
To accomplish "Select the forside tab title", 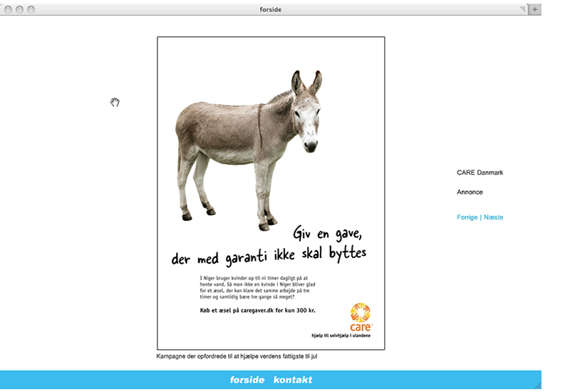I will click(271, 9).
